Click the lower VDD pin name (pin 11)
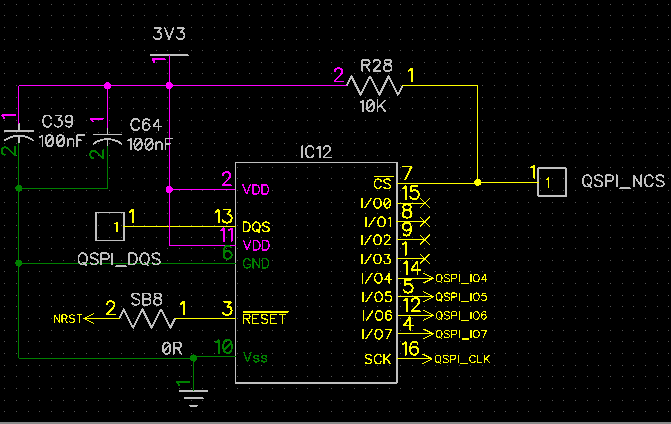The height and width of the screenshot is (424, 671). click(256, 246)
